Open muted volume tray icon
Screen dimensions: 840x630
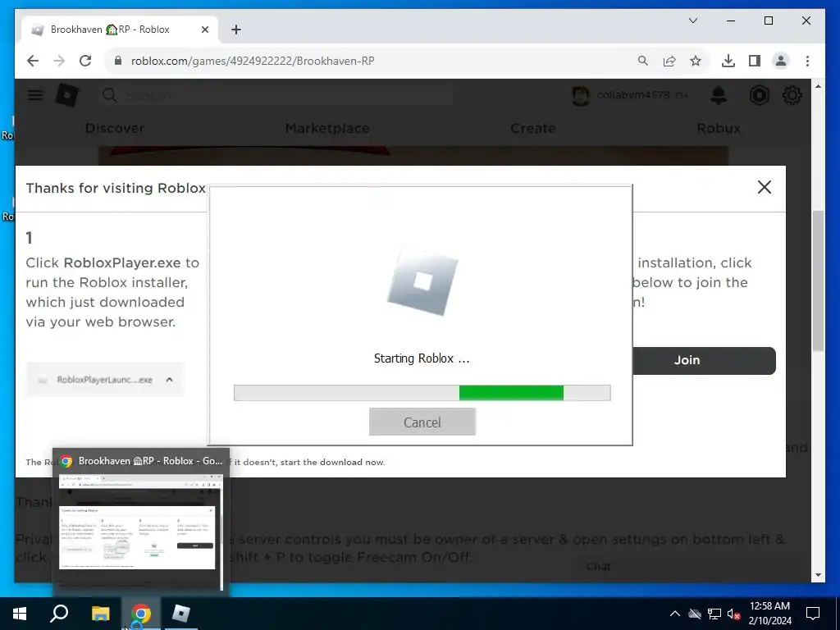734,614
